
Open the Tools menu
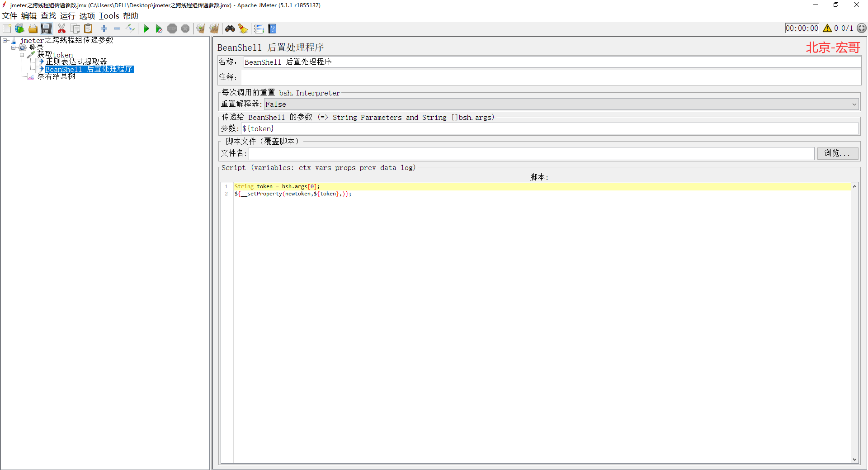click(109, 16)
